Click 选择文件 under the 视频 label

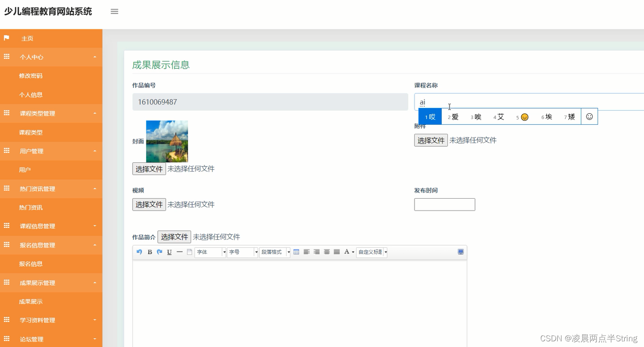149,204
